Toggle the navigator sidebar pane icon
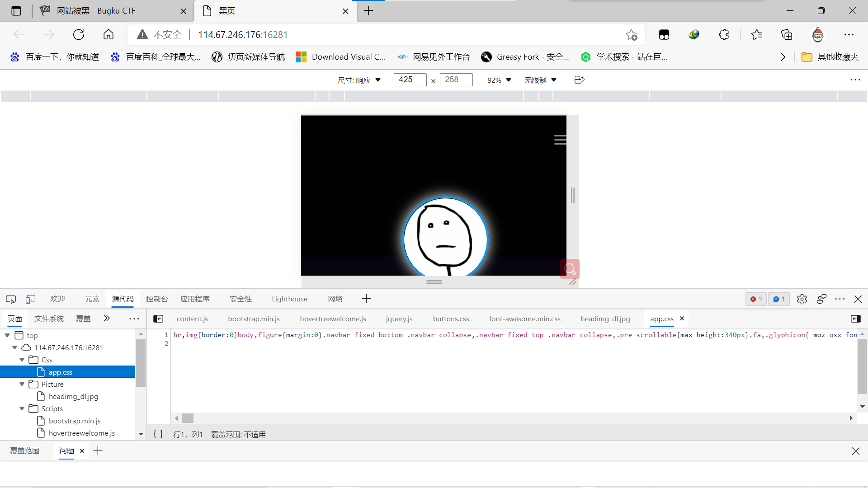The image size is (868, 488). coord(158,319)
